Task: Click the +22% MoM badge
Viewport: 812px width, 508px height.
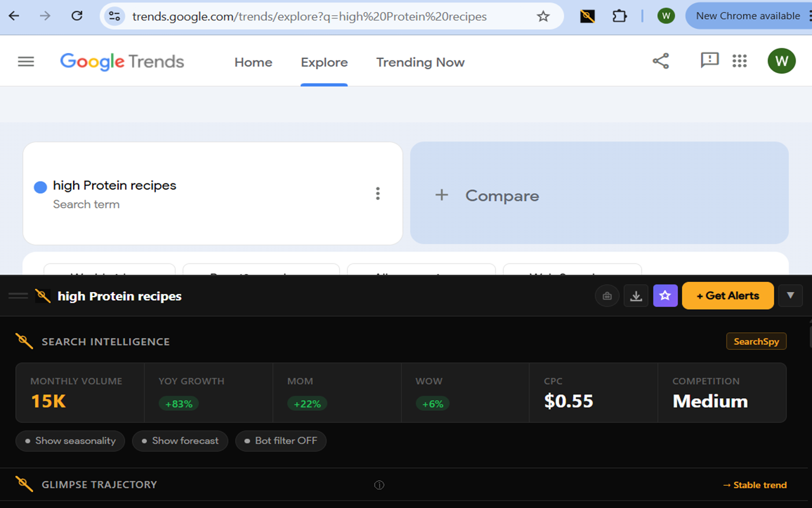Action: [x=307, y=404]
